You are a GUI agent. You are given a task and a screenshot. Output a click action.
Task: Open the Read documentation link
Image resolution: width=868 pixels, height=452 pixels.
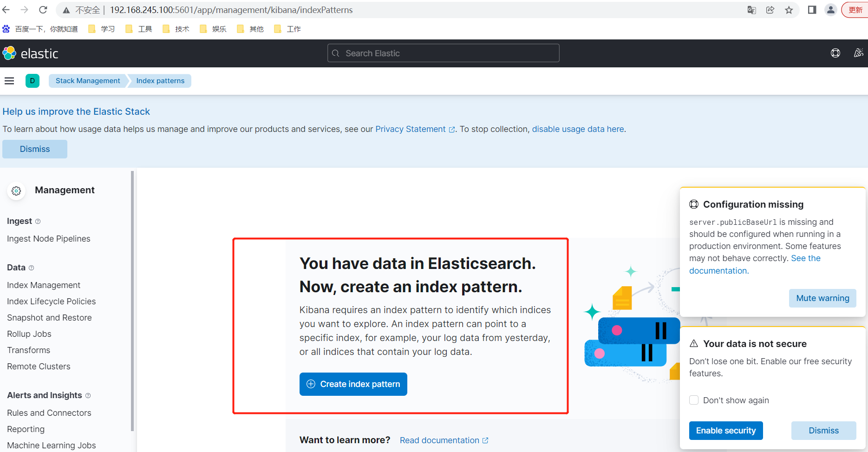(x=444, y=440)
